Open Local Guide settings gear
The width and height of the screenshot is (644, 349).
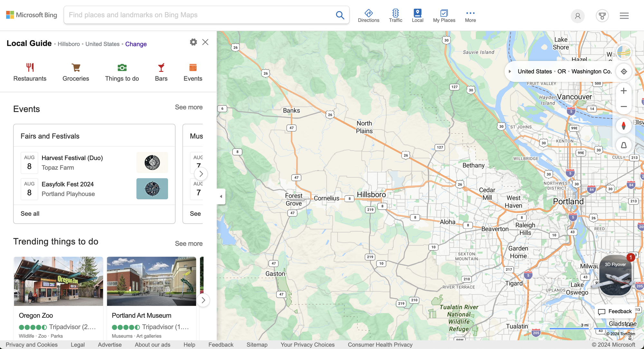pyautogui.click(x=193, y=42)
